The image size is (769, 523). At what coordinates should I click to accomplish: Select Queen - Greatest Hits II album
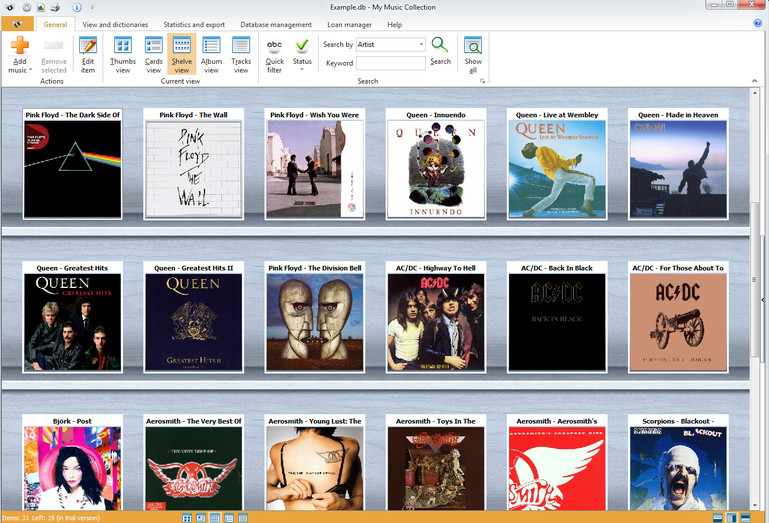(193, 317)
